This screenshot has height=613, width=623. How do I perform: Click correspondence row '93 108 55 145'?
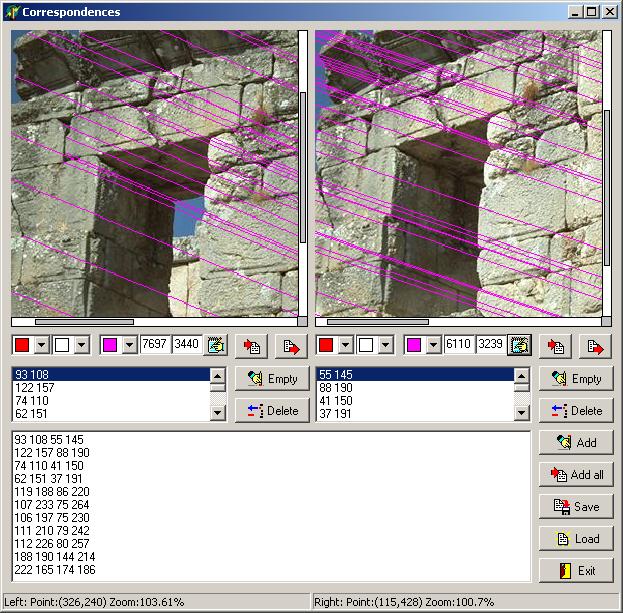pos(49,440)
